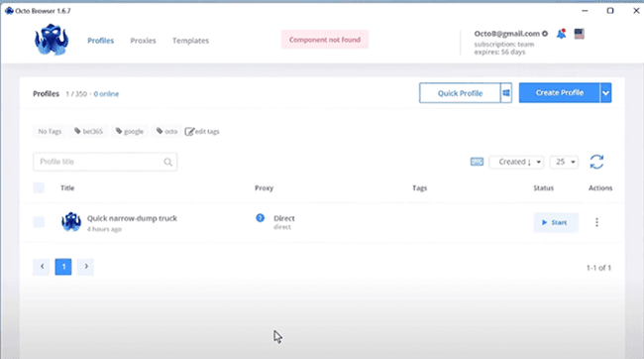644x359 pixels.
Task: Click the profile avatar of Quick narrow-dump truck
Action: point(71,222)
